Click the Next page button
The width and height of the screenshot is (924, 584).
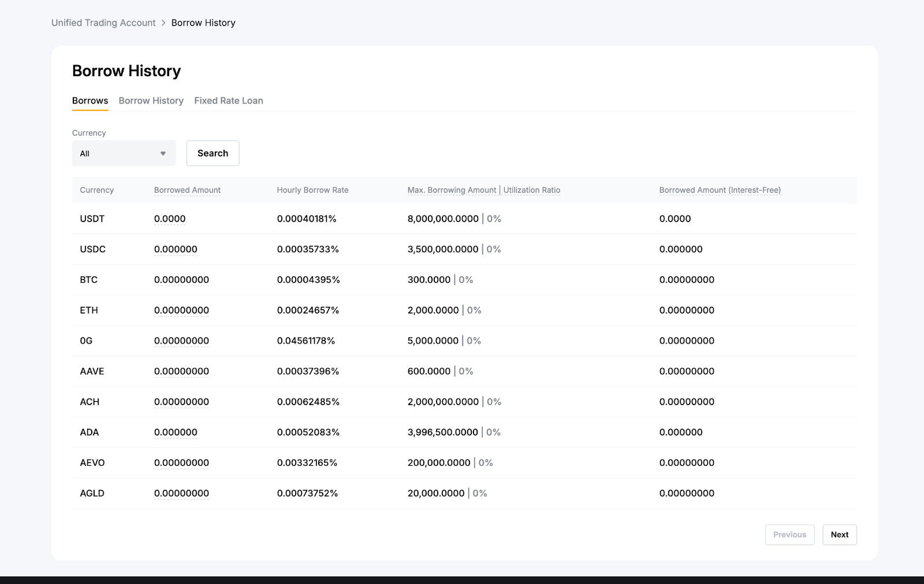839,534
